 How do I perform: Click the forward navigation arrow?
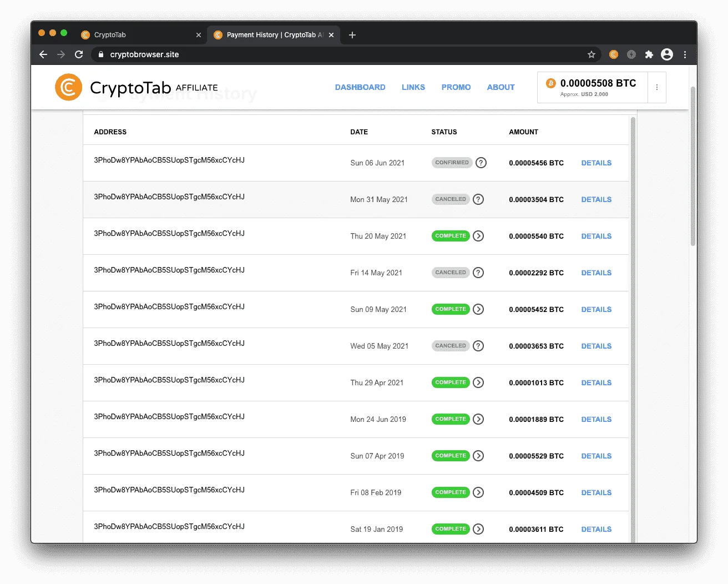[x=61, y=54]
